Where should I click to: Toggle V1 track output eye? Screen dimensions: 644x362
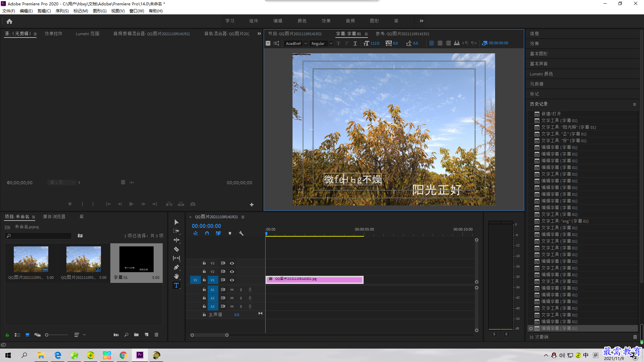coord(232,280)
